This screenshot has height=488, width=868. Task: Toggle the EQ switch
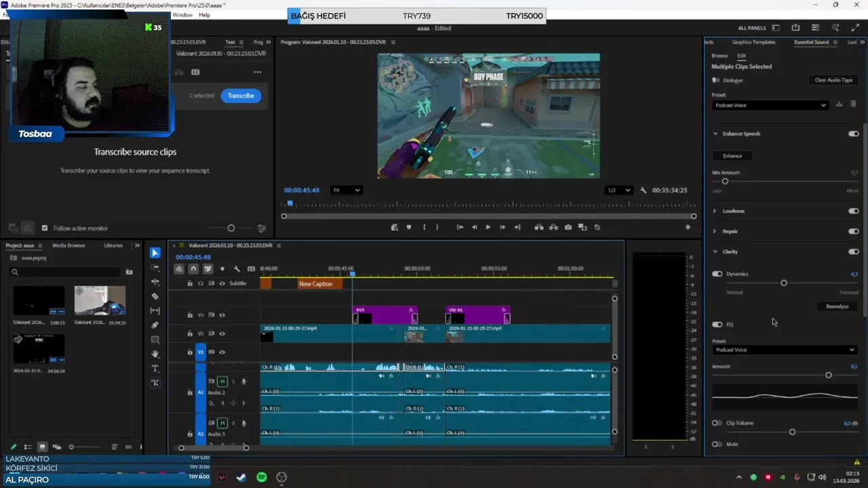(717, 324)
